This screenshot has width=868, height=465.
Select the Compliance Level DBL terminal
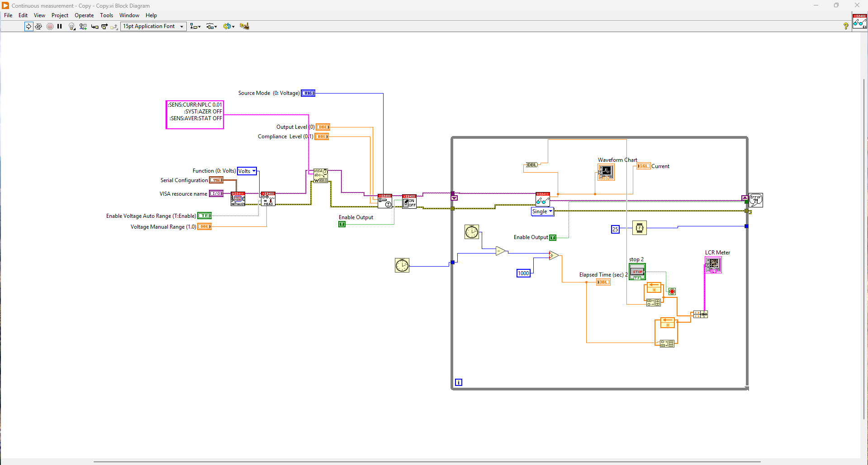322,136
